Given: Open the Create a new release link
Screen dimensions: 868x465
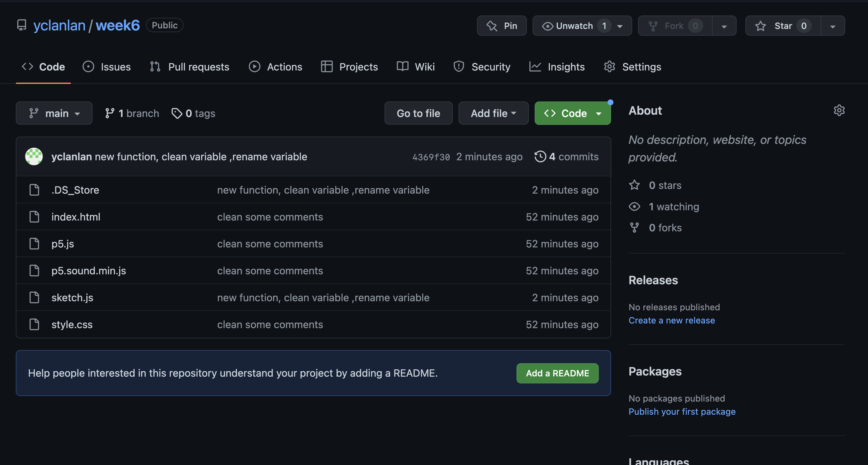Looking at the screenshot, I should (x=671, y=320).
